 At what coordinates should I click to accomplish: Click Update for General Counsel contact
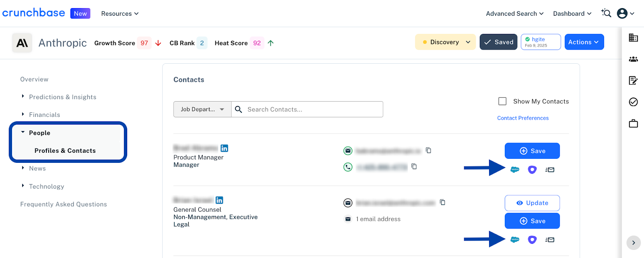point(532,203)
